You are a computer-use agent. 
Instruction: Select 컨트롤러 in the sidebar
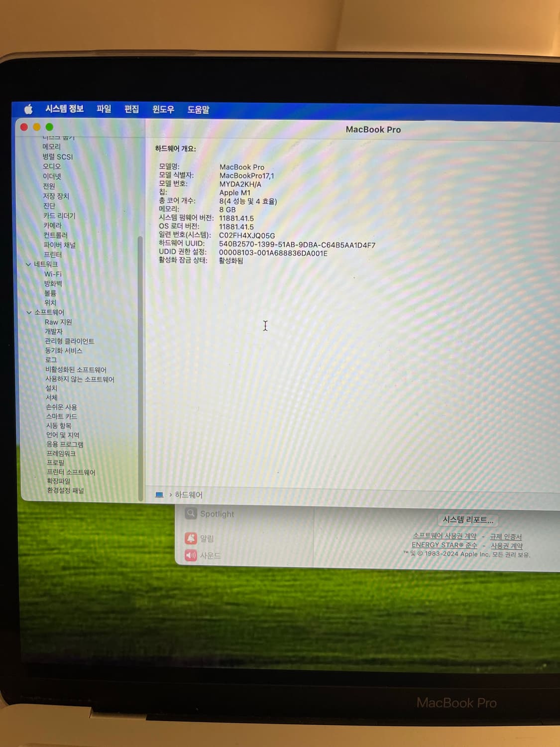tap(55, 235)
